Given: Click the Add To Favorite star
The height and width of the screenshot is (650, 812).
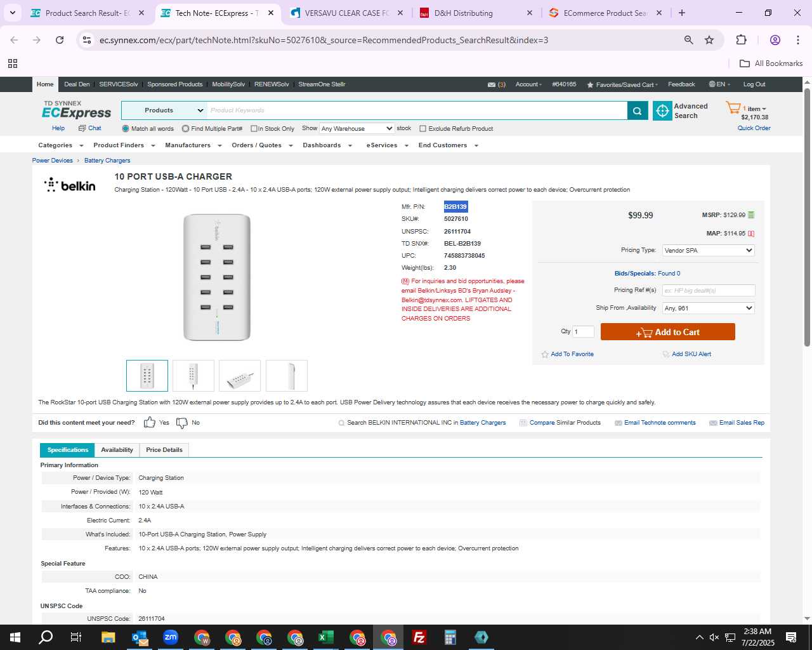Looking at the screenshot, I should click(545, 354).
